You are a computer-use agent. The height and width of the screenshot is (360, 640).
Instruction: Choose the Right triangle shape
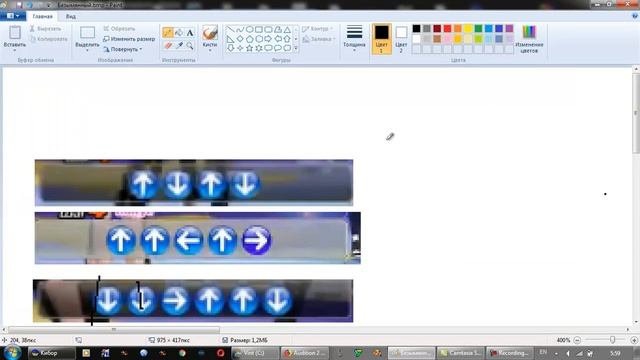pyautogui.click(x=231, y=39)
